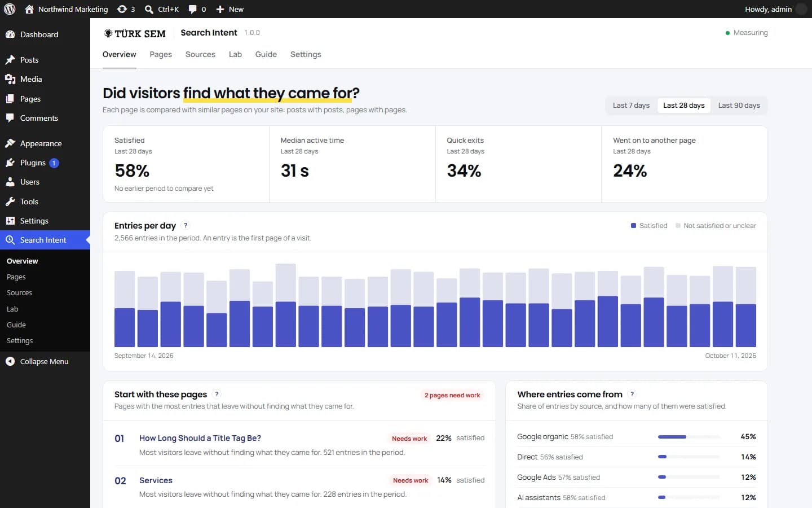Image resolution: width=812 pixels, height=508 pixels.
Task: Click the Satisfied 58% stat card
Action: [186, 164]
